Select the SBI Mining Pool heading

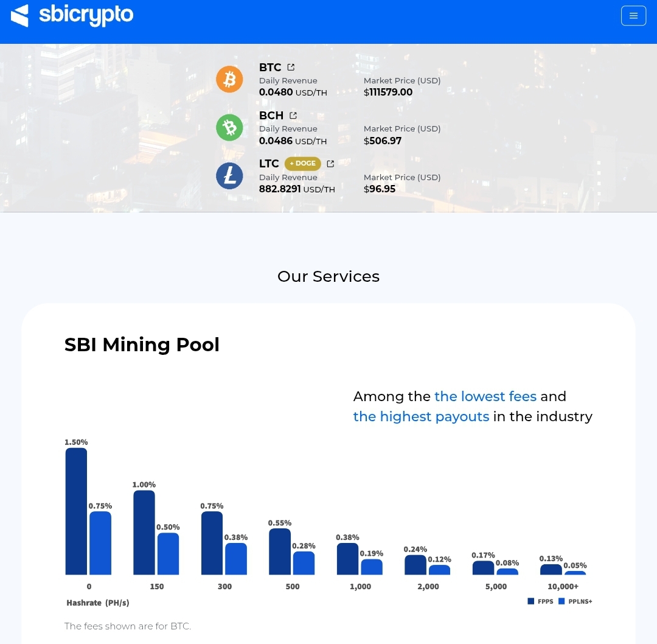coord(142,345)
